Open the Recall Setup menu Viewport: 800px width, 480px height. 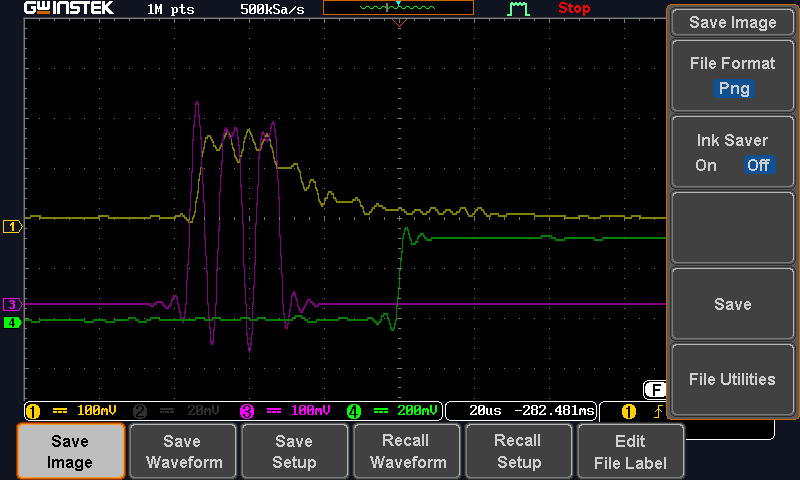pos(518,451)
